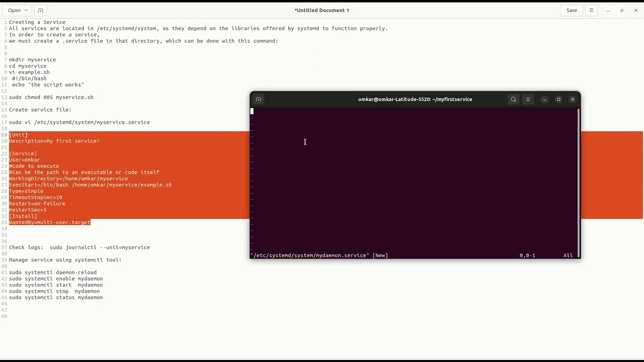644x362 pixels.
Task: Maximize the terminal window
Action: coord(558,100)
